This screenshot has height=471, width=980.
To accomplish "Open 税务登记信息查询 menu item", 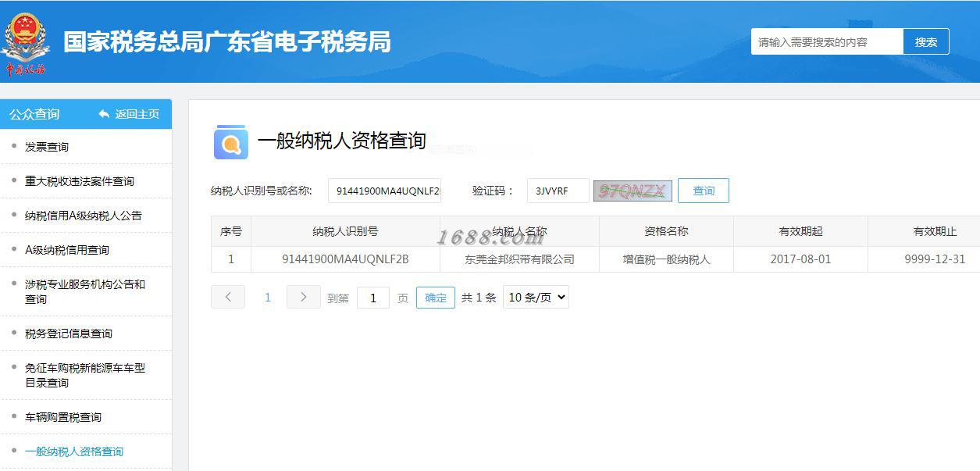I will [69, 334].
